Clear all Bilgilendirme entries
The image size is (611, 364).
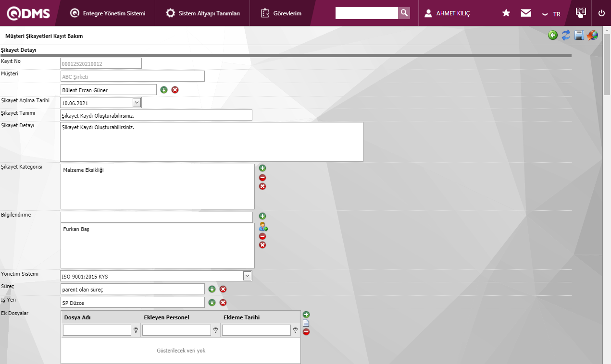[x=262, y=245]
